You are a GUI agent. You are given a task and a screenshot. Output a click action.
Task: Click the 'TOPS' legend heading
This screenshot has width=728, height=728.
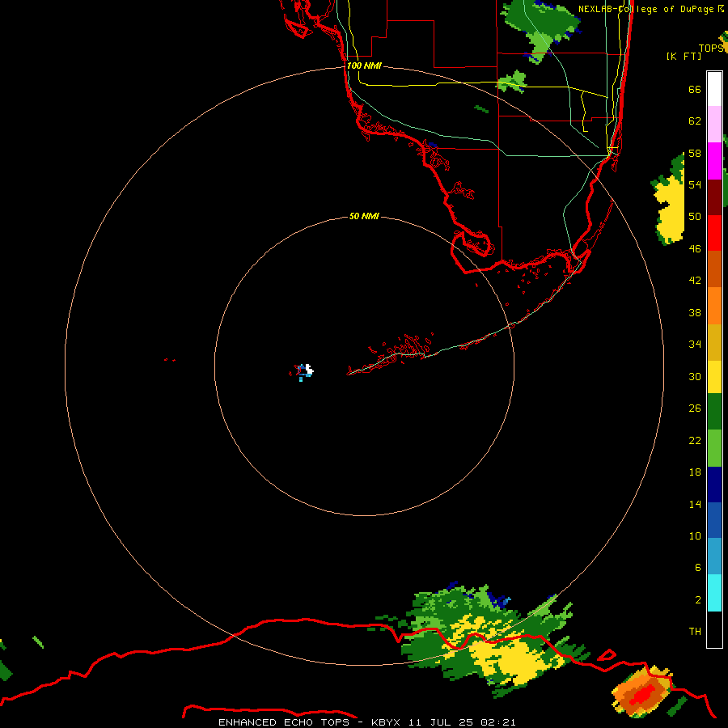[711, 48]
